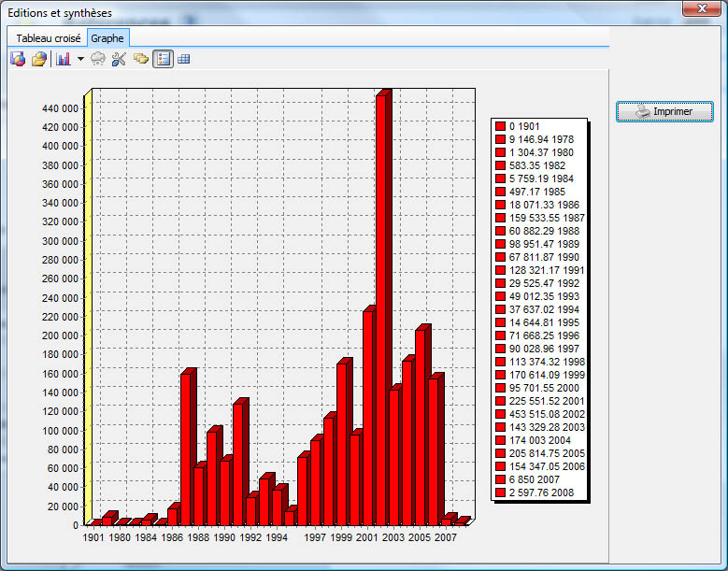Click legend entry 5 759.19 1984
The image size is (728, 571).
535,178
